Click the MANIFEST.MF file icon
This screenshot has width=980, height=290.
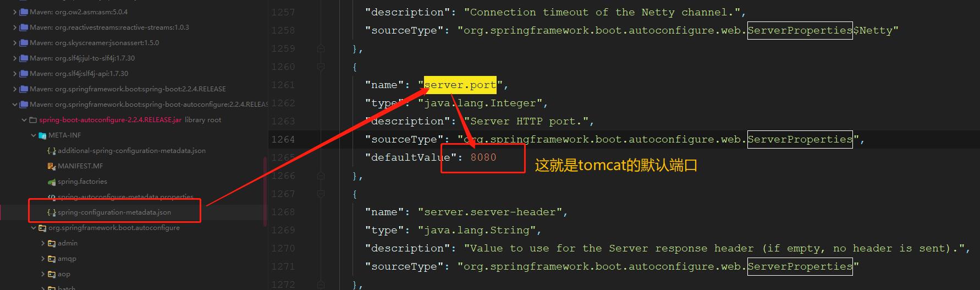[x=52, y=166]
